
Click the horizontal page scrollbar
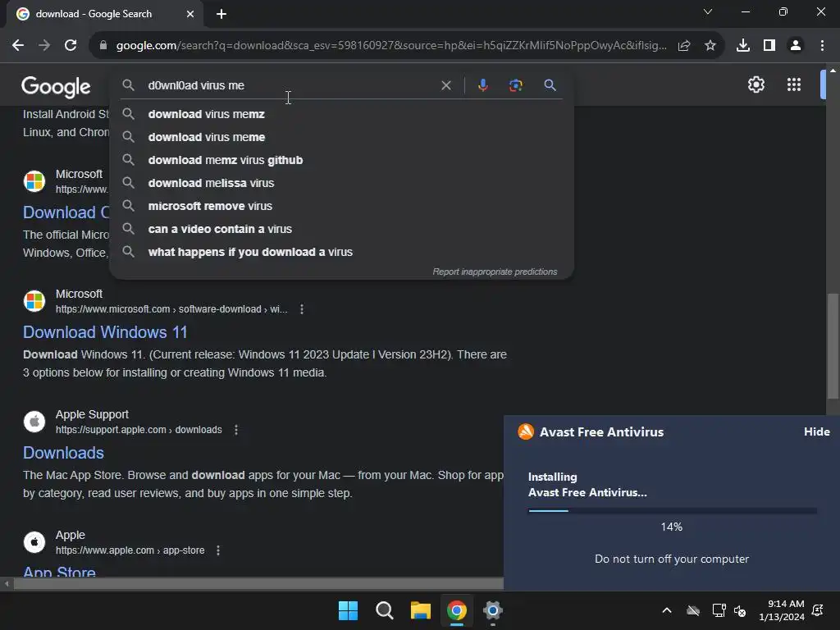click(x=258, y=583)
